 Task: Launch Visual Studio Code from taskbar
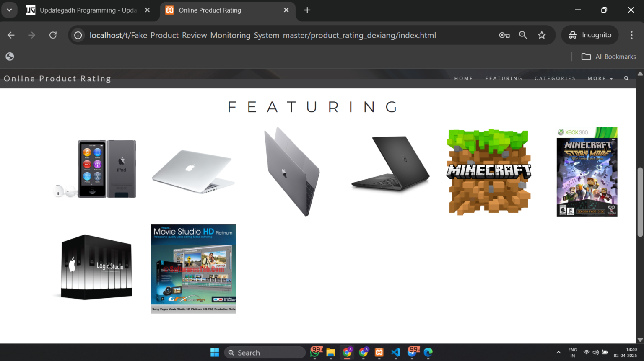coord(395,352)
